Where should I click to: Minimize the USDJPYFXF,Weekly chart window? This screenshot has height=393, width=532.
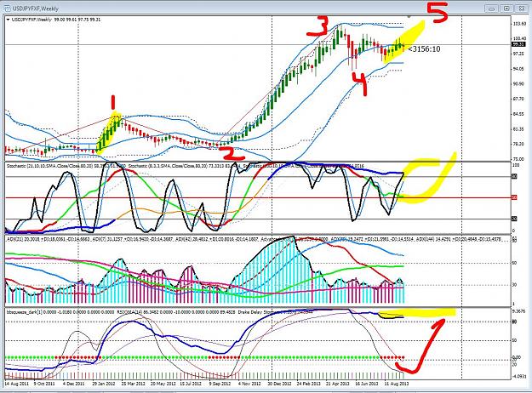[492, 9]
